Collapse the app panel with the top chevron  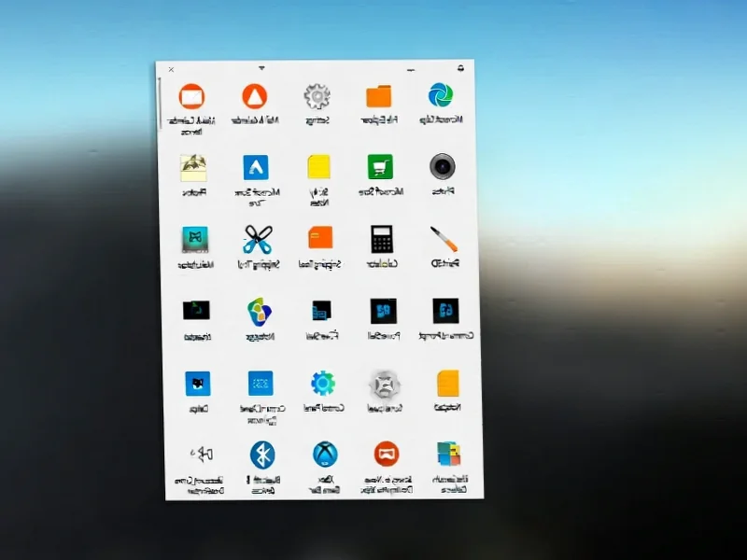pyautogui.click(x=262, y=67)
